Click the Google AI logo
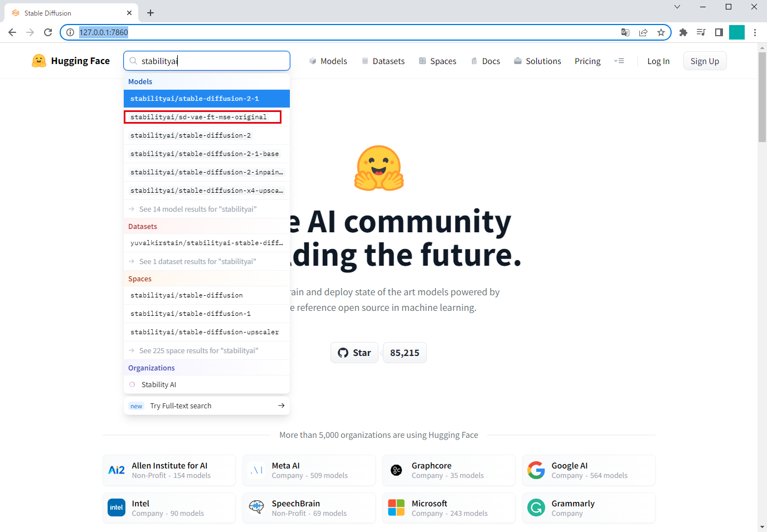The height and width of the screenshot is (532, 767). coord(536,470)
